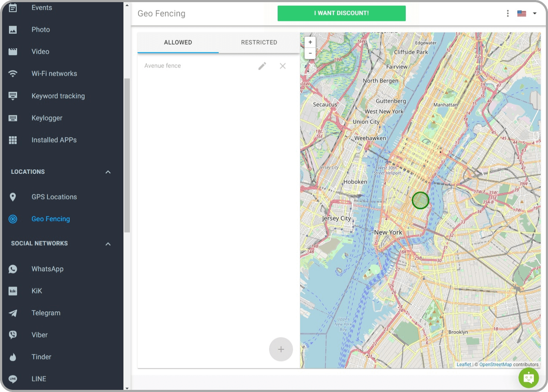Screen dimensions: 548x392
Task: Open Events in sidebar menu
Action: (42, 8)
